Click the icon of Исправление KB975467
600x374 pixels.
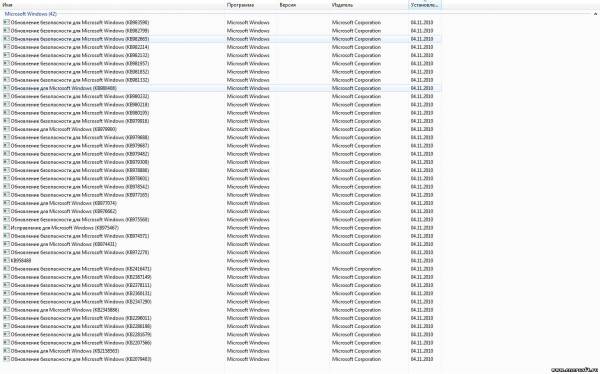pyautogui.click(x=6, y=228)
